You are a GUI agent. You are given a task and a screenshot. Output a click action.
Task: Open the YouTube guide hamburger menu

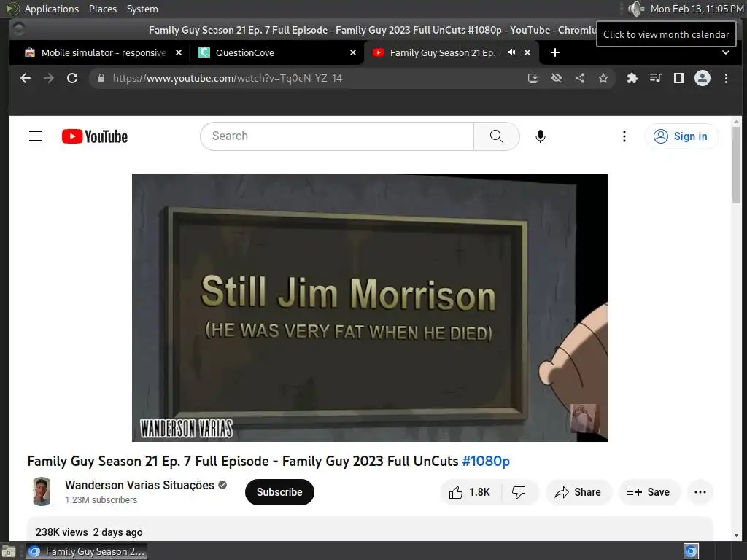pyautogui.click(x=36, y=136)
